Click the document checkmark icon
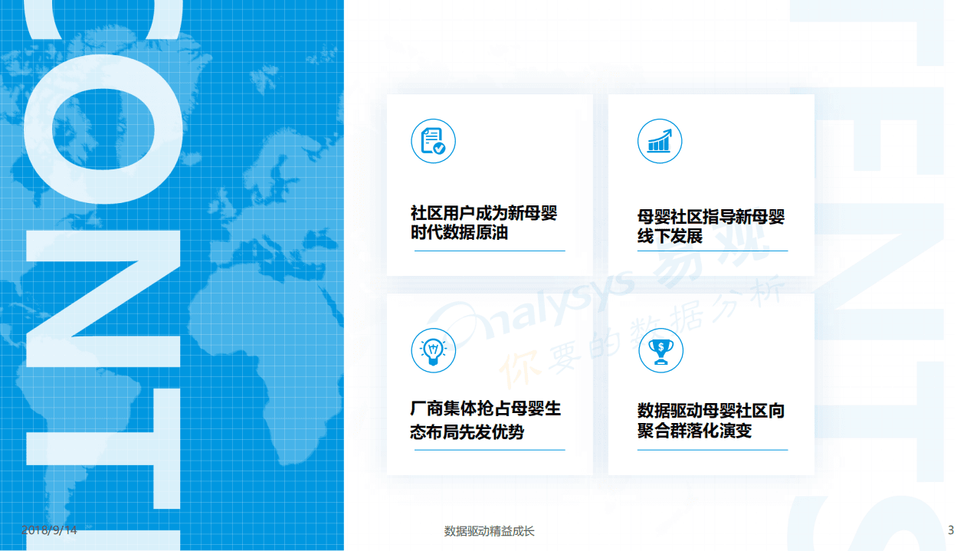The width and height of the screenshot is (980, 551). pos(433,141)
